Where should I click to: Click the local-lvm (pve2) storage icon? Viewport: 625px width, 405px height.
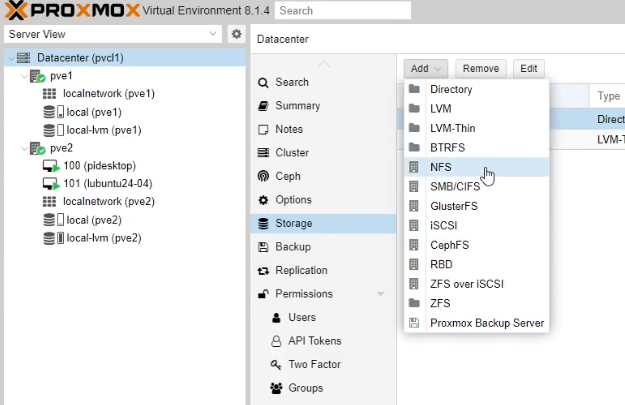[53, 238]
